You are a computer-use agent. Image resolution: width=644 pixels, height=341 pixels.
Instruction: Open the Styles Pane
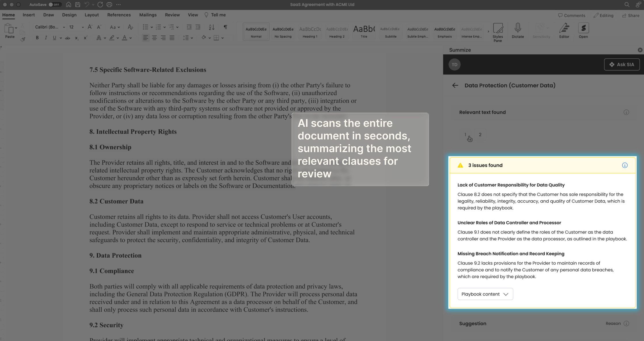point(498,32)
